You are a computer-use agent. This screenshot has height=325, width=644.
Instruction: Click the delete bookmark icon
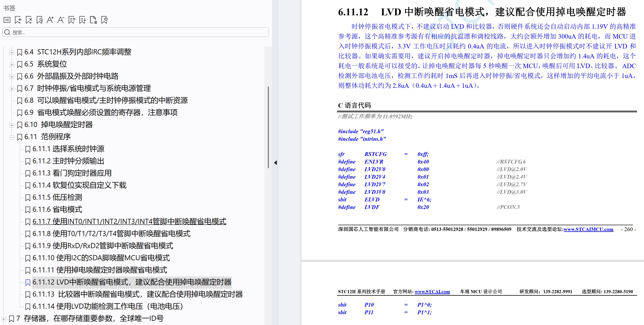coord(29,20)
